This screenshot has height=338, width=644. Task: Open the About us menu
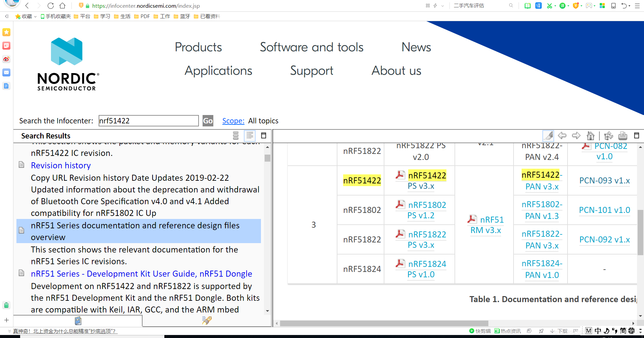click(396, 71)
